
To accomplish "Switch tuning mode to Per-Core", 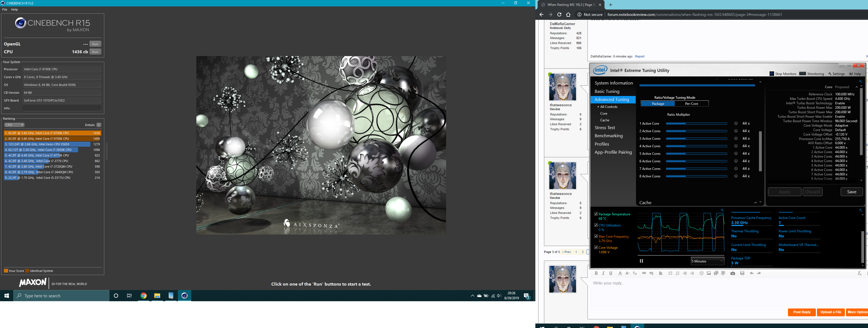I will point(692,104).
